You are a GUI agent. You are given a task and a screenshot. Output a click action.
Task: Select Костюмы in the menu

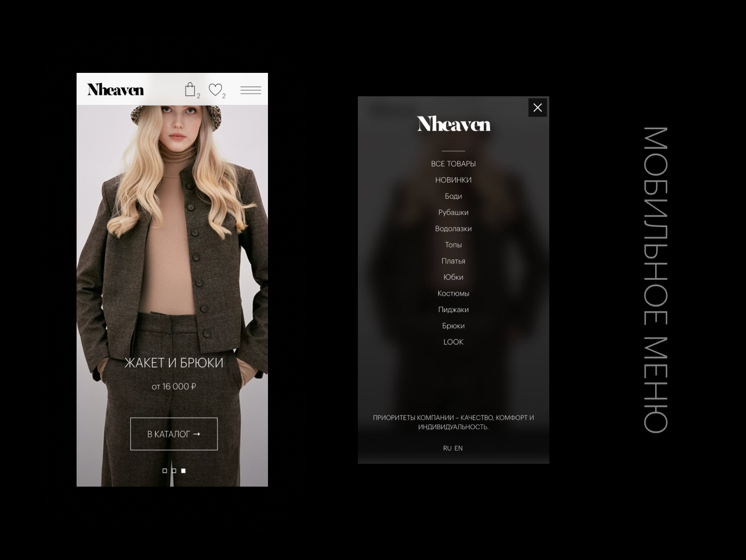tap(453, 293)
